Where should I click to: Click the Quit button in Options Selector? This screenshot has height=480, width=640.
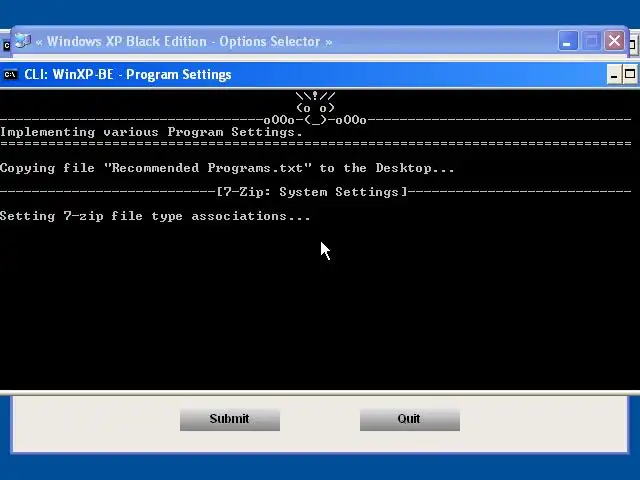click(x=410, y=420)
